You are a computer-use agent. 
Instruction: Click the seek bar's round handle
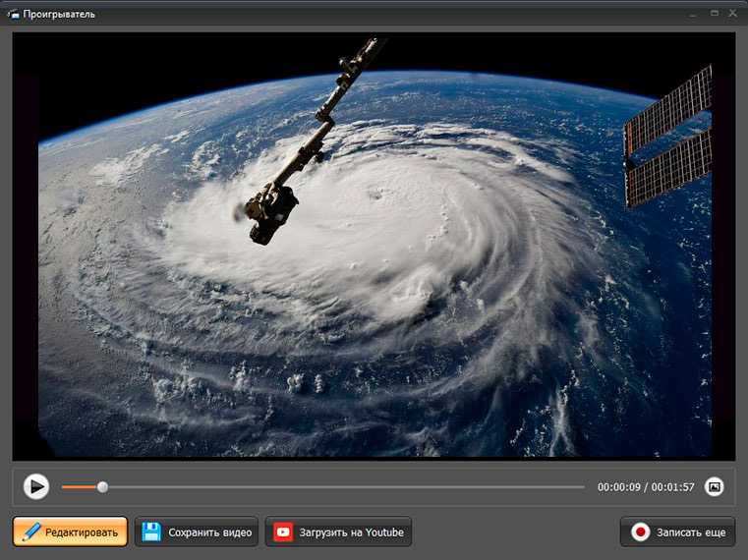point(102,487)
